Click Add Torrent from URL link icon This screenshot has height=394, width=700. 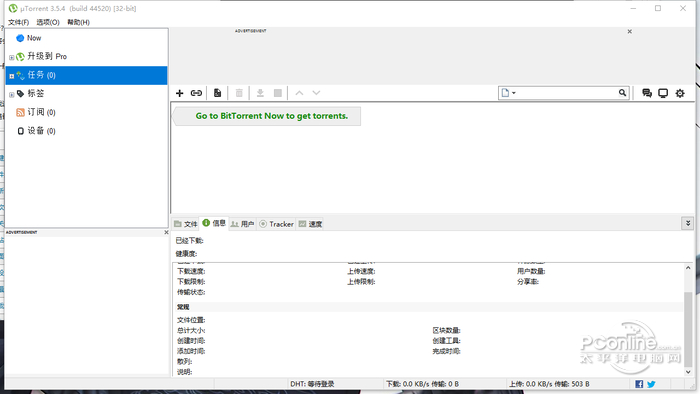[x=196, y=93]
